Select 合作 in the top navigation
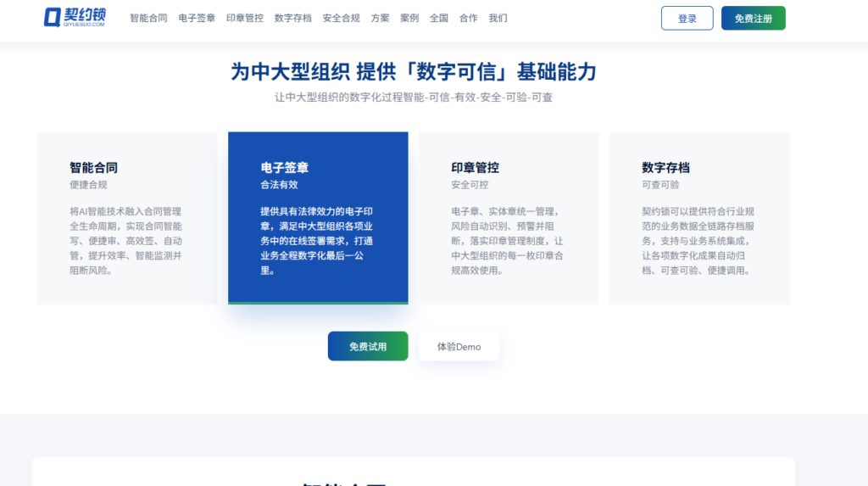 click(468, 19)
